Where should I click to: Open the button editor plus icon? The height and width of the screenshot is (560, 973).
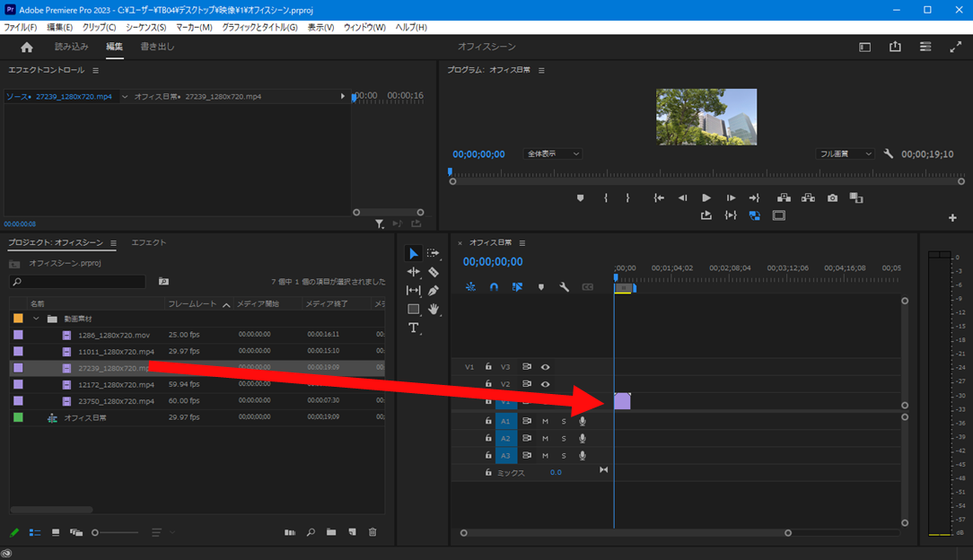(x=952, y=218)
